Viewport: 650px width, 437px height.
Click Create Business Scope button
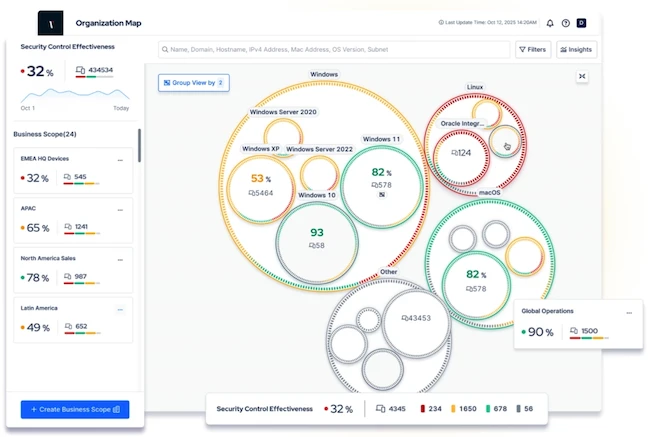pyautogui.click(x=75, y=410)
